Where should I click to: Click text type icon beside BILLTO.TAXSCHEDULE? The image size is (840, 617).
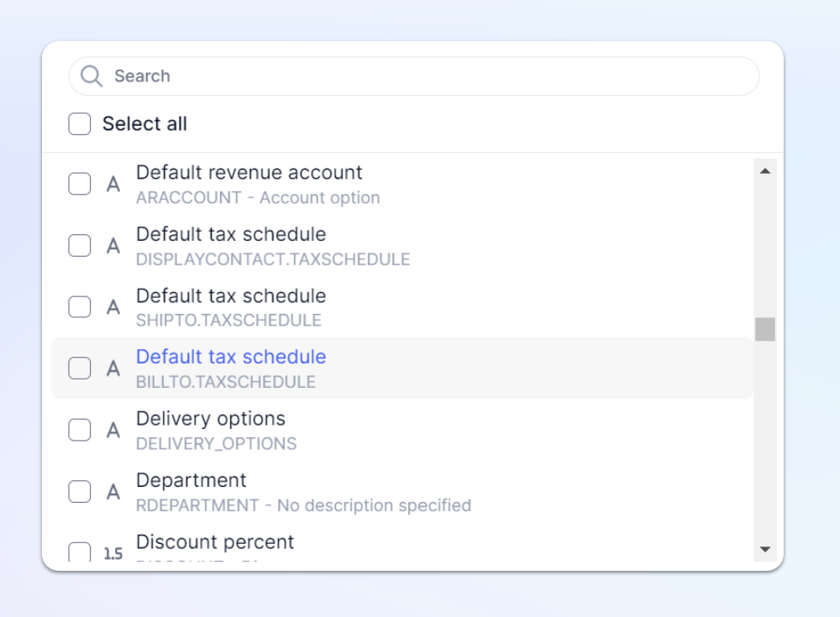[x=113, y=369]
